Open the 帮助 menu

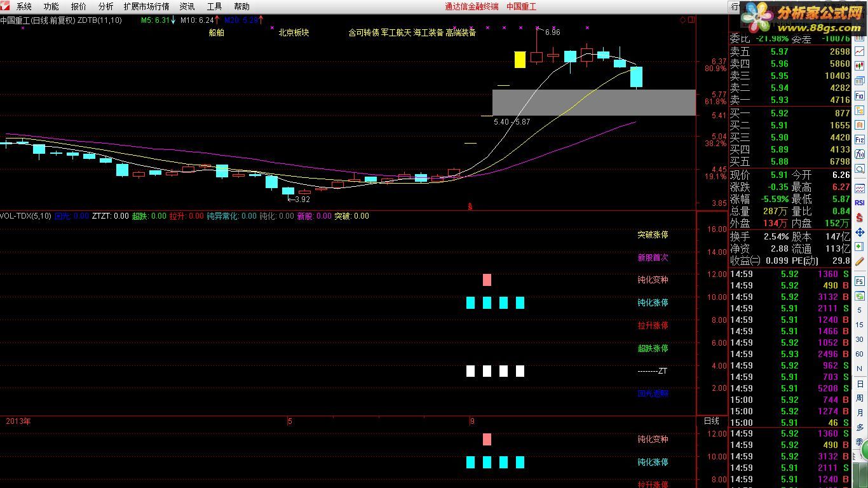point(241,6)
